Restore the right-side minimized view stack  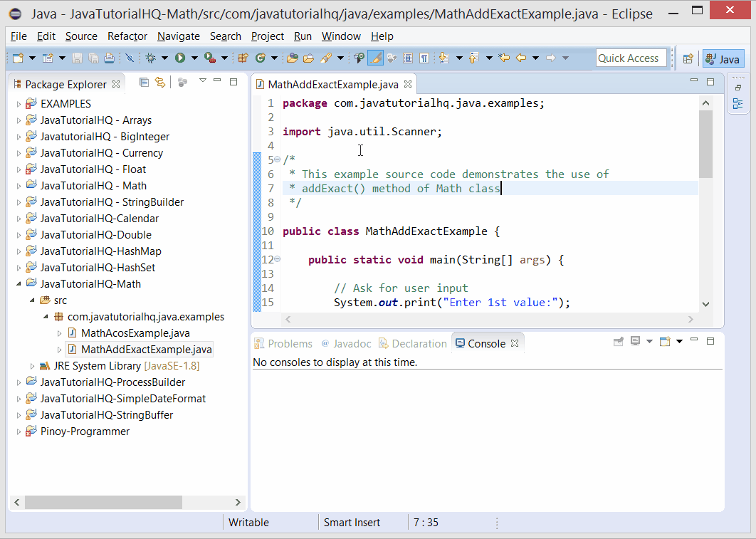click(738, 88)
